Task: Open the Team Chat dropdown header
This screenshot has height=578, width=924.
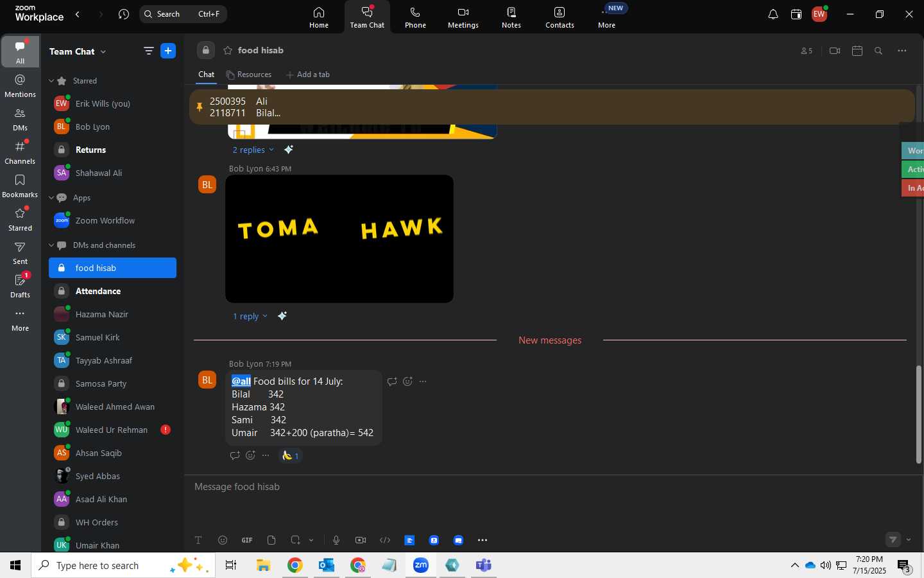Action: (78, 51)
